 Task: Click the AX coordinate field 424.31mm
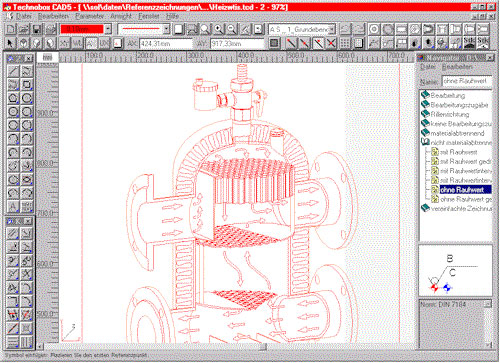[166, 43]
